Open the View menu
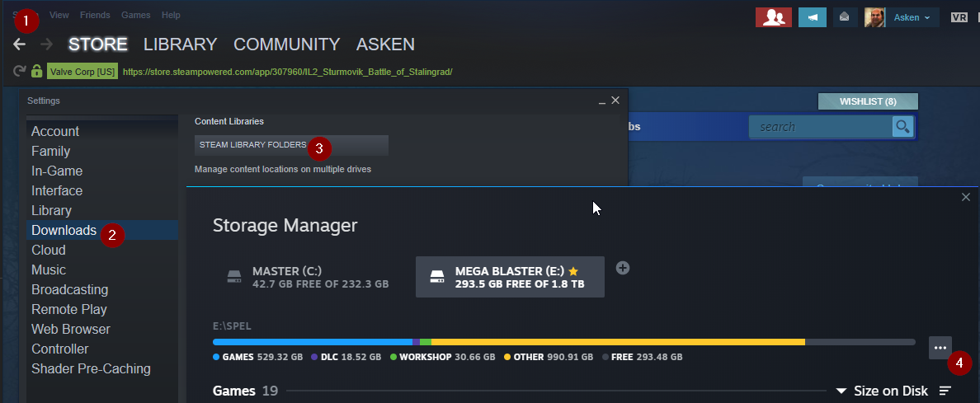Image resolution: width=980 pixels, height=403 pixels. click(59, 14)
